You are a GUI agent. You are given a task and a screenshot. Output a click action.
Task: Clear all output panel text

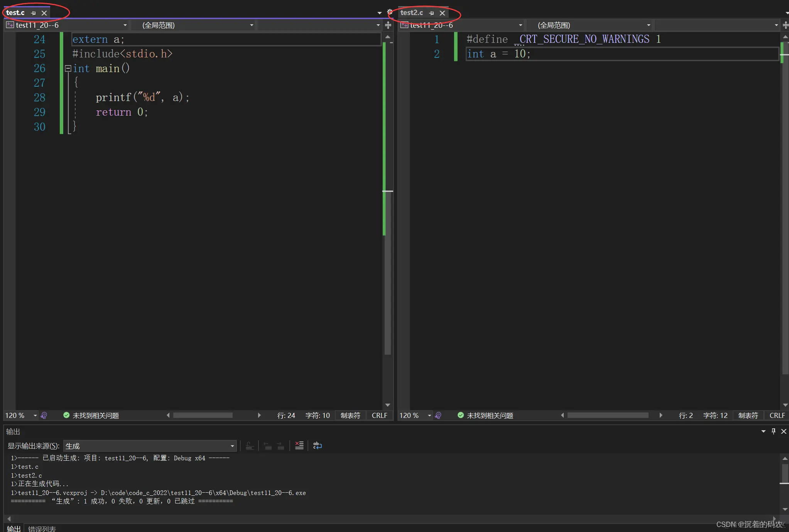[x=299, y=446]
